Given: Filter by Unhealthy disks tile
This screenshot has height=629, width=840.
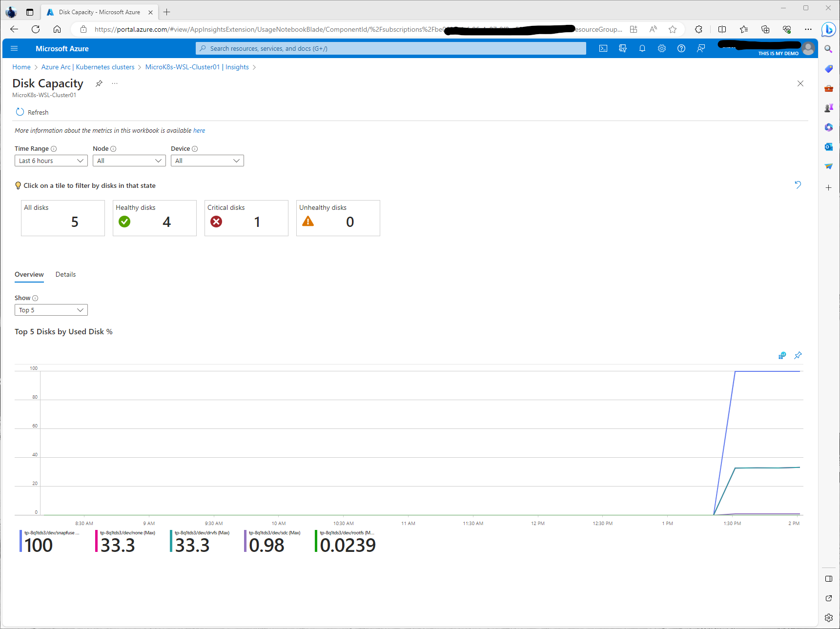Looking at the screenshot, I should [x=338, y=218].
